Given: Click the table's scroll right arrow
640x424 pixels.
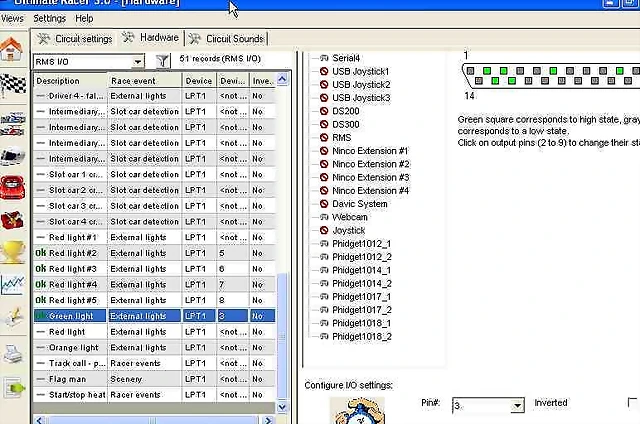Looking at the screenshot, I should (268, 420).
